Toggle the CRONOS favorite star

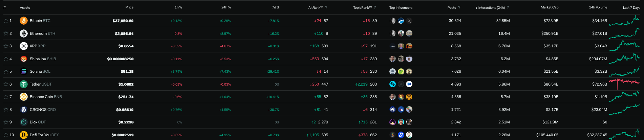(x=6, y=110)
